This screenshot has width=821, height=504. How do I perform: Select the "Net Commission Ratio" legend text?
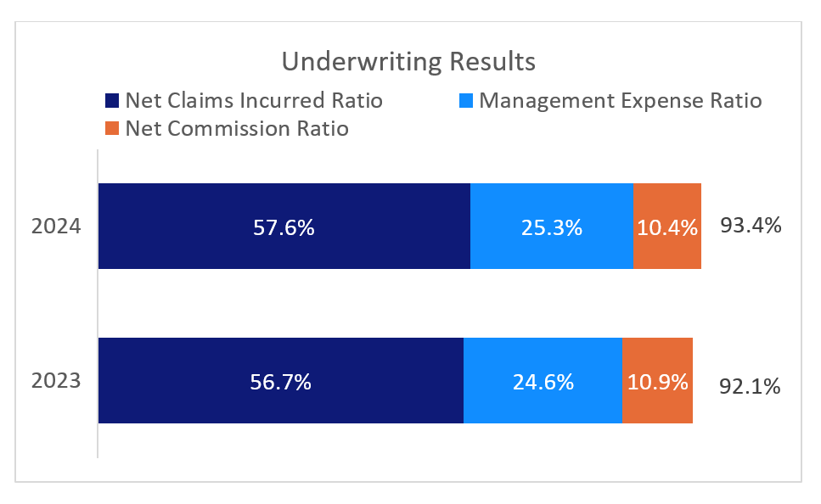pos(237,129)
